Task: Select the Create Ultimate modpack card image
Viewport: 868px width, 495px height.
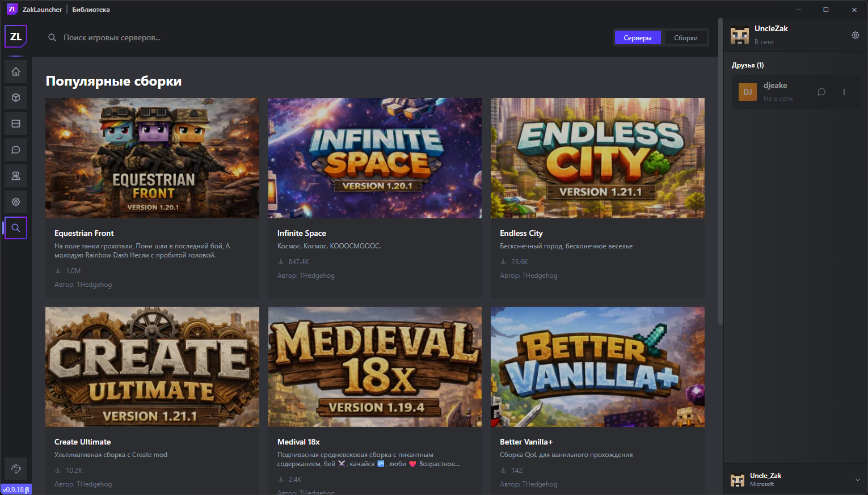Action: (x=152, y=367)
